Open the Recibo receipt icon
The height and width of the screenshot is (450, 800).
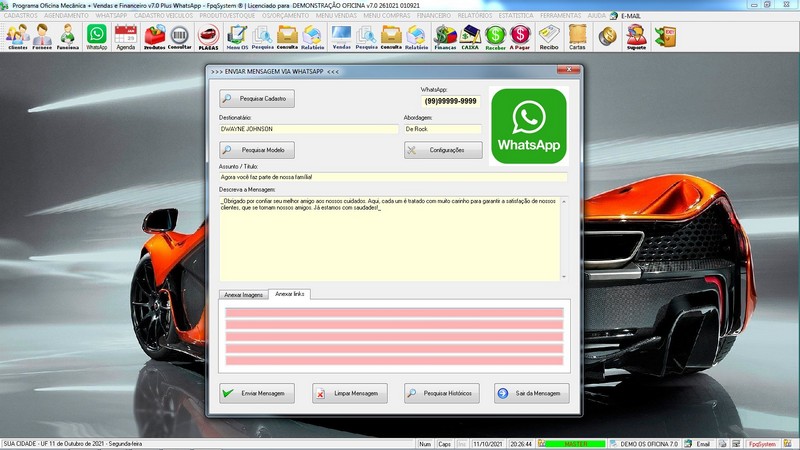coord(549,37)
